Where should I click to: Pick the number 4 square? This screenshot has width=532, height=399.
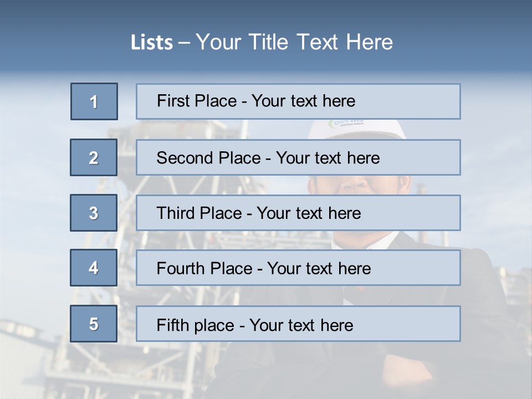point(94,268)
